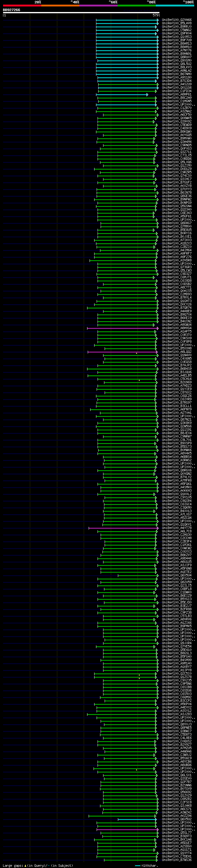Select the UniRef100_A9S180 label
Screen dimensions: 197x868
176,78
